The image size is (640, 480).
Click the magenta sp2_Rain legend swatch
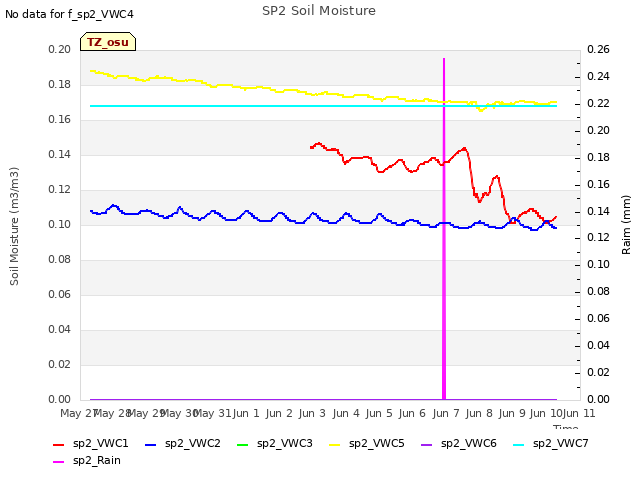click(x=59, y=462)
